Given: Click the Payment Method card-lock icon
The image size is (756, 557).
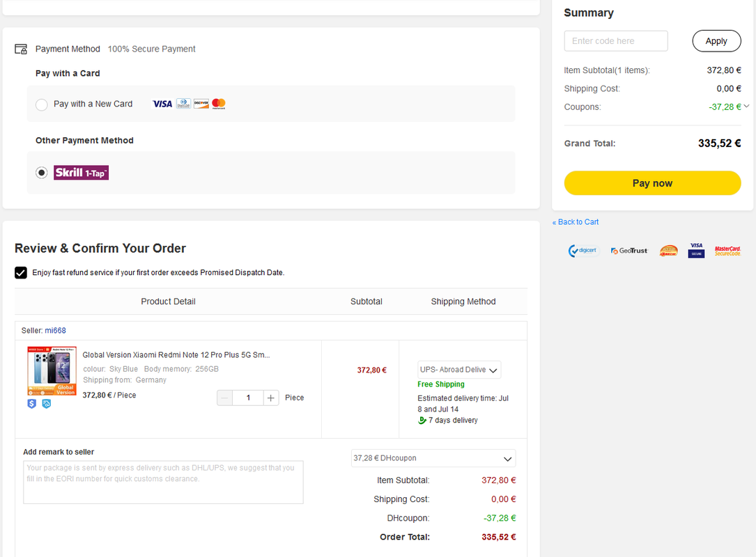Looking at the screenshot, I should (x=21, y=49).
